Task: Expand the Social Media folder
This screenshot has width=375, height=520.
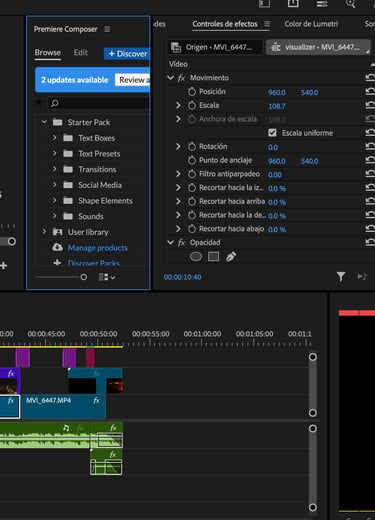Action: click(x=54, y=184)
